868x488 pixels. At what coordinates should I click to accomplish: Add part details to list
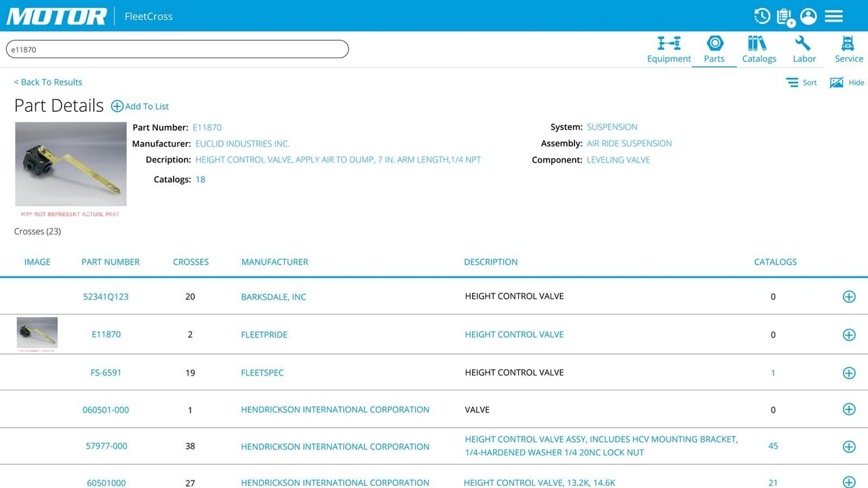tap(140, 106)
